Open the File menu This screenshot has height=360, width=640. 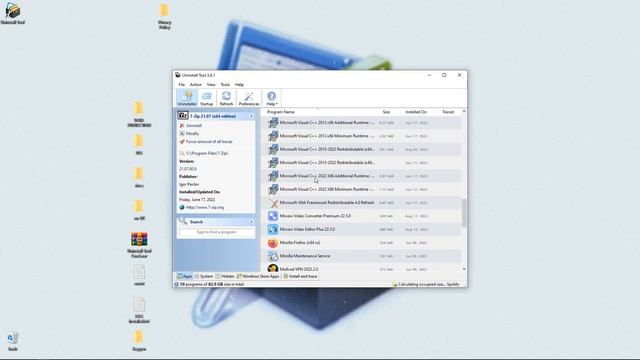pos(182,84)
